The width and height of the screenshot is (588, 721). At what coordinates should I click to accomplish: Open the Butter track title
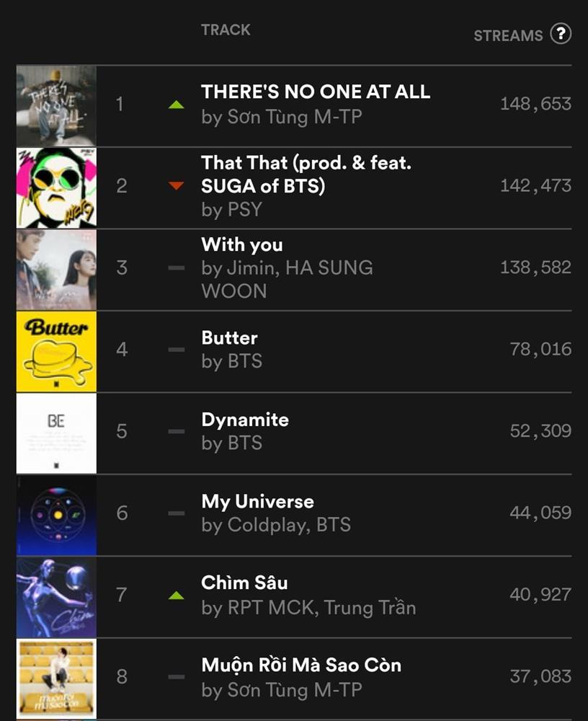click(229, 337)
